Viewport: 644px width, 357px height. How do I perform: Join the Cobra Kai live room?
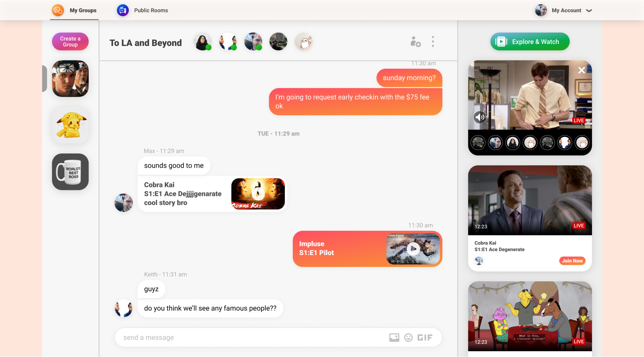point(572,261)
